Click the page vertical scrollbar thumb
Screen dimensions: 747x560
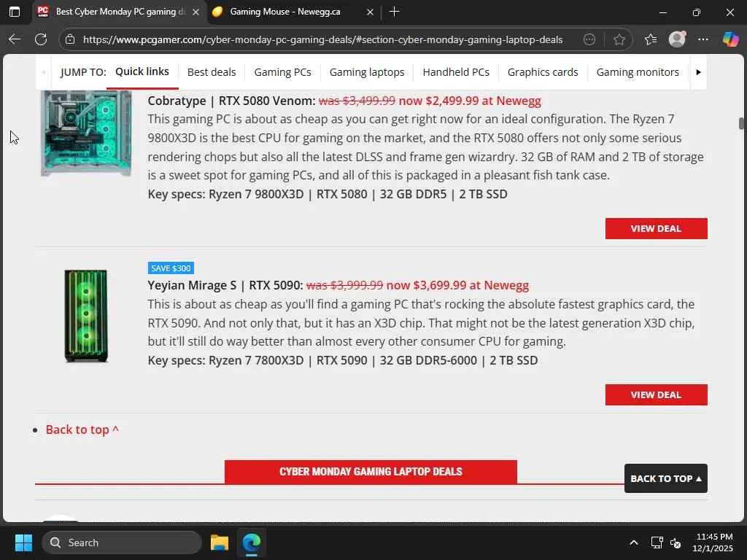[741, 123]
